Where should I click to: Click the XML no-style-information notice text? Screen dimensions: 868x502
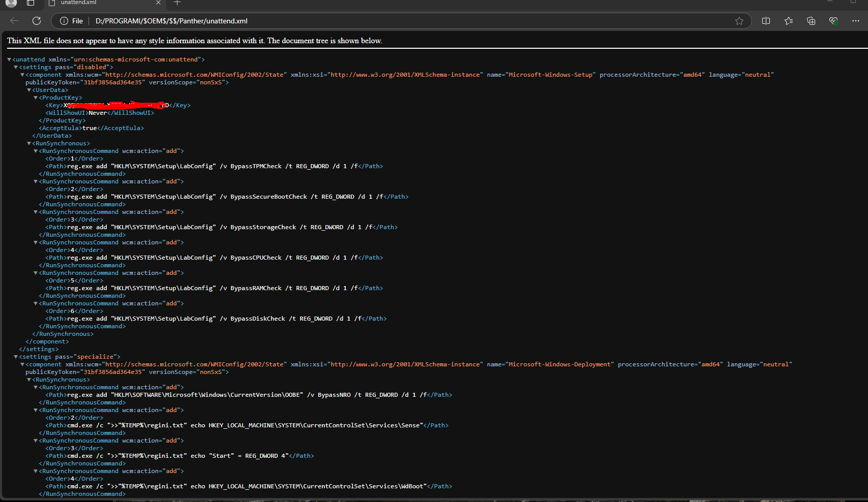(195, 41)
